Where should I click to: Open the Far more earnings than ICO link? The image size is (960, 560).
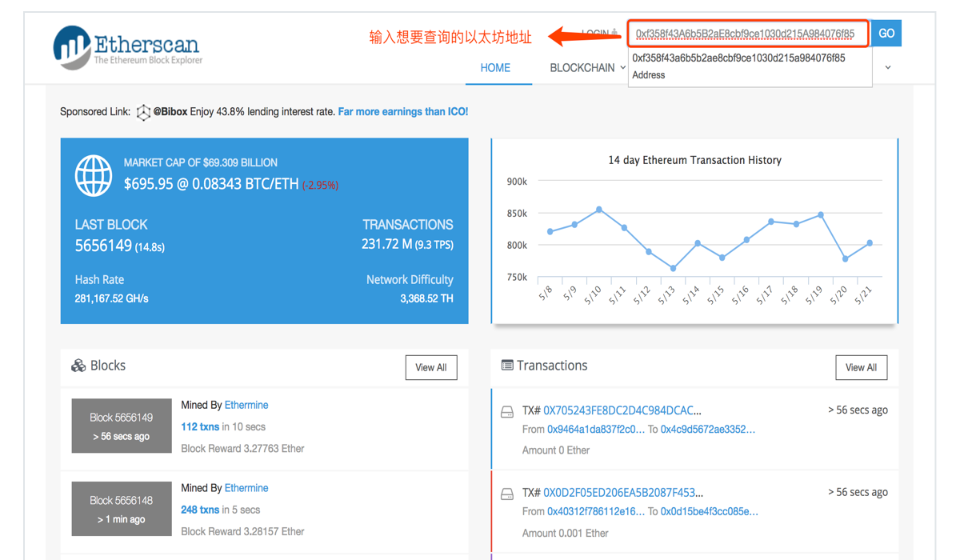[402, 112]
